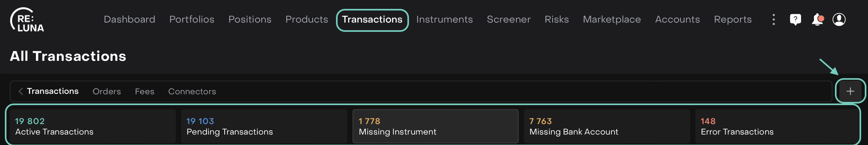Open the help chat question icon
The width and height of the screenshot is (868, 145).
coord(795,19)
